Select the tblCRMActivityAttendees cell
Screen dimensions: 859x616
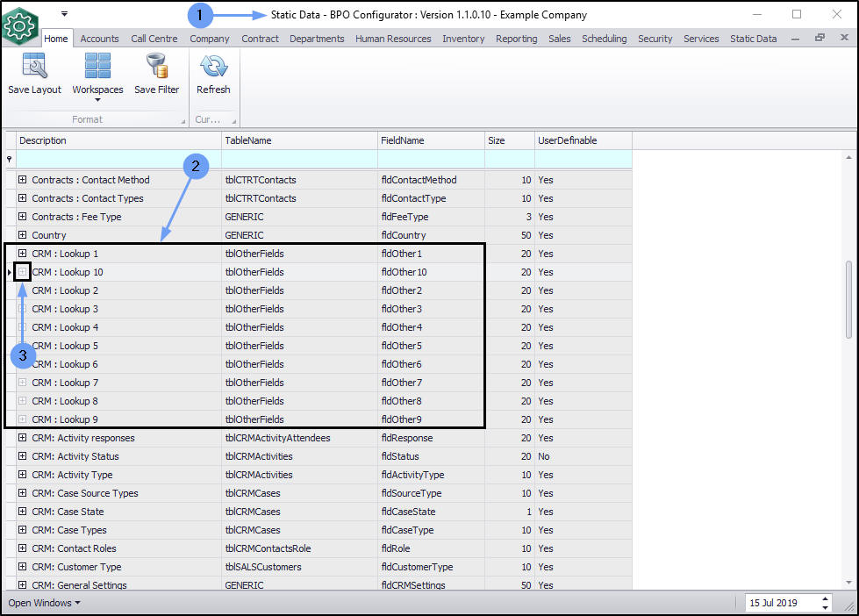coord(300,438)
